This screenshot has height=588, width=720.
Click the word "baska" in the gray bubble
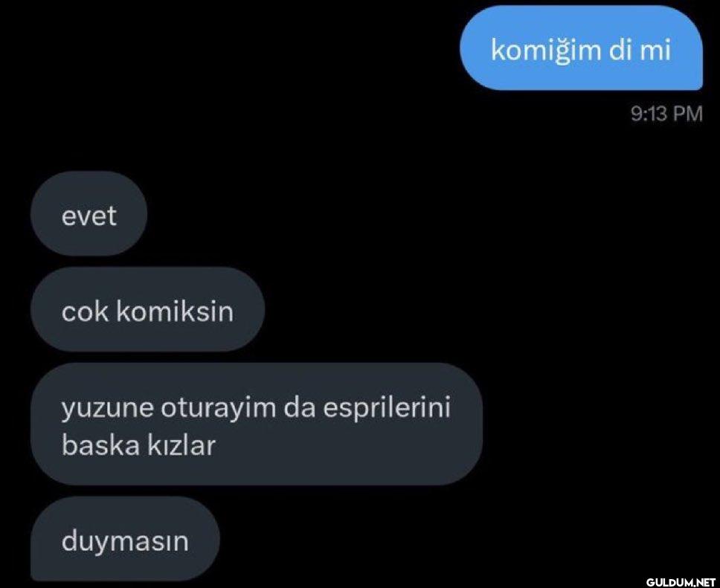click(x=100, y=445)
